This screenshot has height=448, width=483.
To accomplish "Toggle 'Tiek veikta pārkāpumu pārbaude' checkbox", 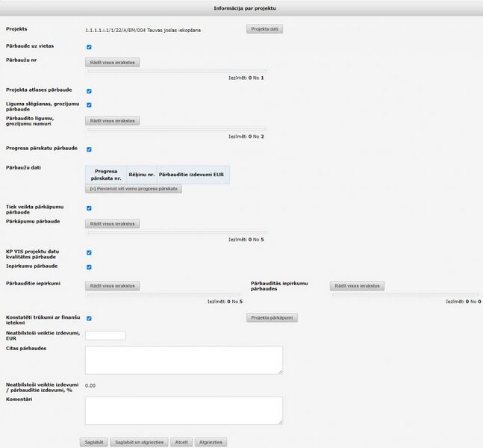I will [x=89, y=208].
